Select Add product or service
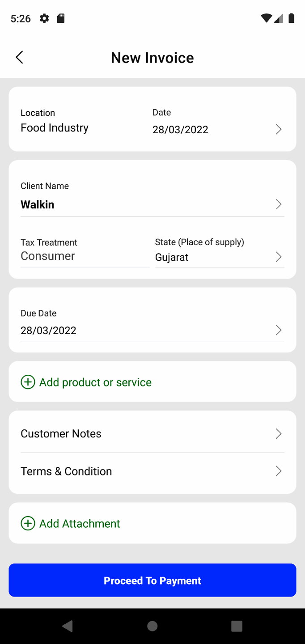 click(95, 382)
